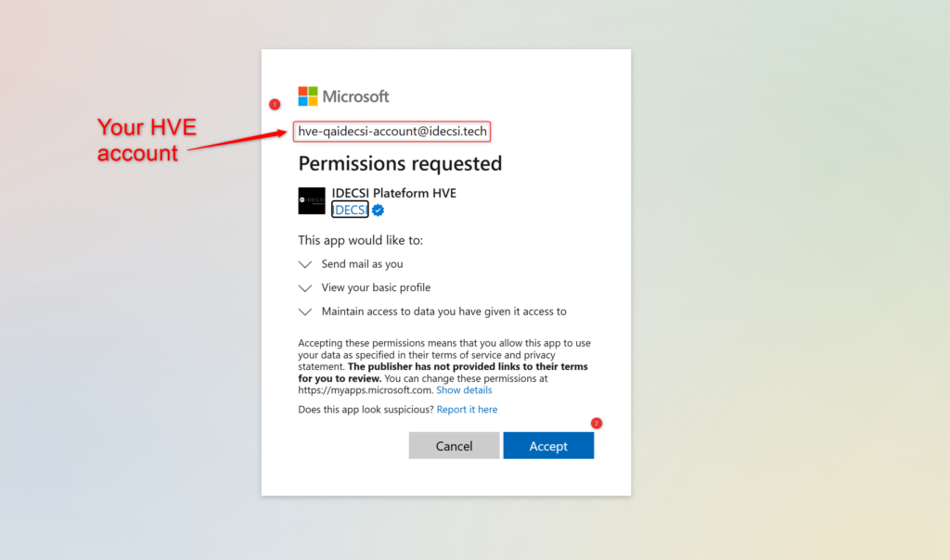Click the Your HVE account annotation text
950x560 pixels.
(147, 140)
